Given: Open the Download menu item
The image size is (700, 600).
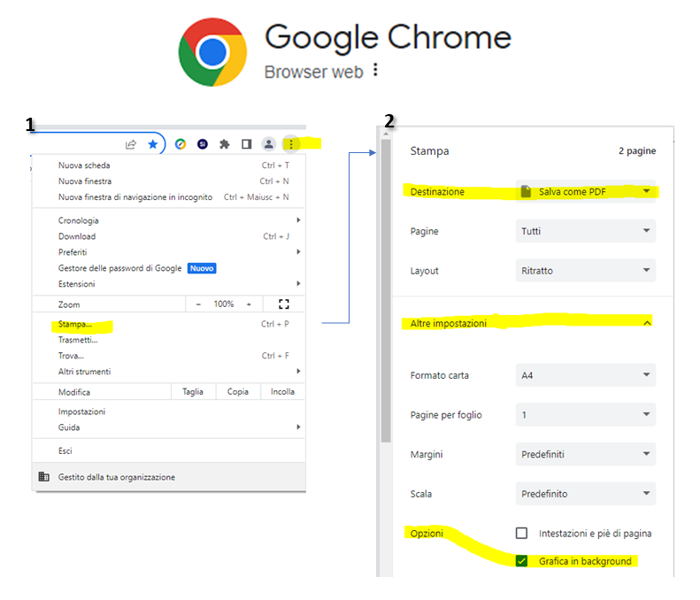Looking at the screenshot, I should [169, 236].
